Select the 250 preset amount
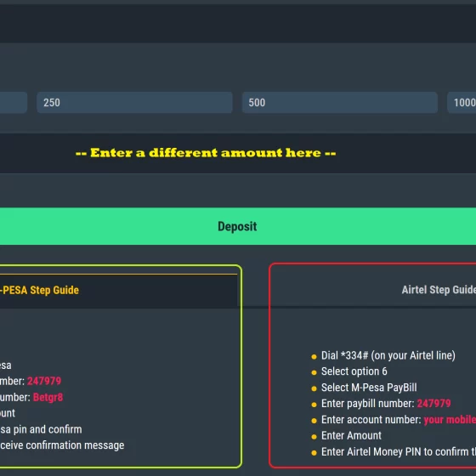Screen dimensions: 476x476 click(x=134, y=103)
